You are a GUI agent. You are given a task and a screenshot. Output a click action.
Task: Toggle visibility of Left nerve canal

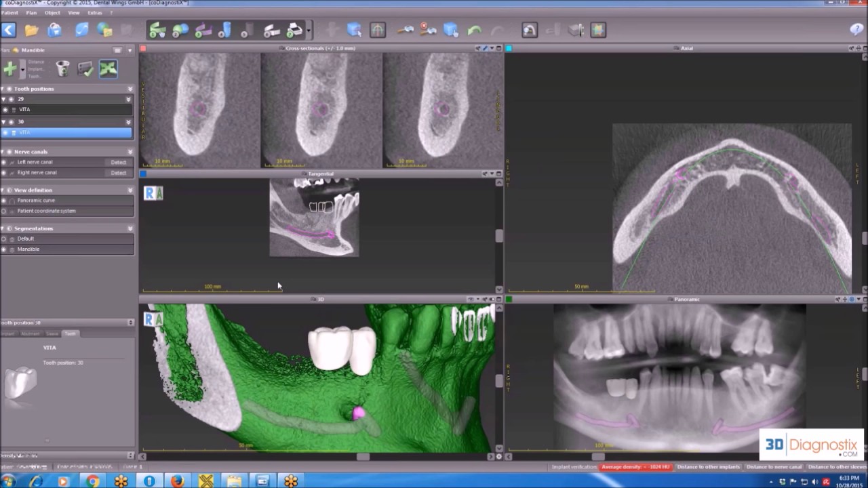point(4,163)
